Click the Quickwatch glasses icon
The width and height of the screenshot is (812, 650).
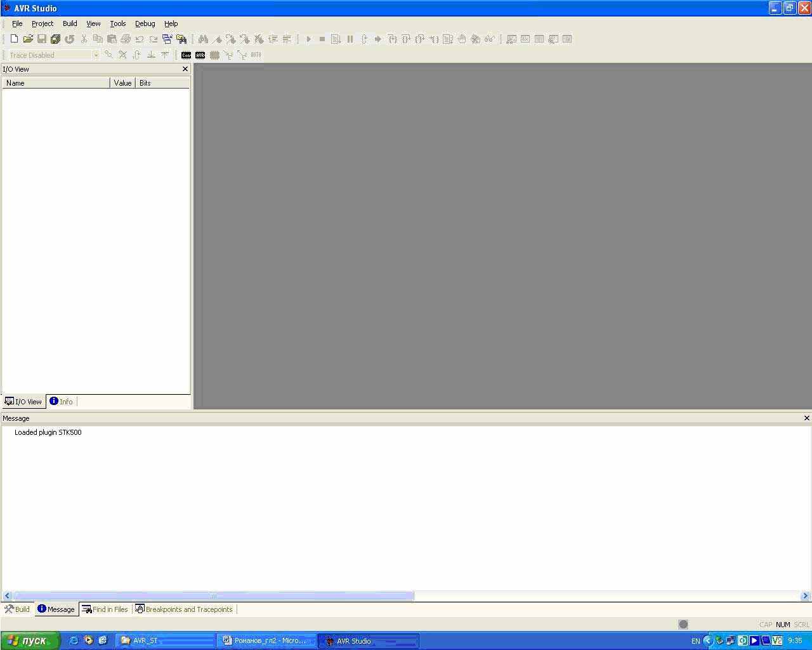(490, 39)
